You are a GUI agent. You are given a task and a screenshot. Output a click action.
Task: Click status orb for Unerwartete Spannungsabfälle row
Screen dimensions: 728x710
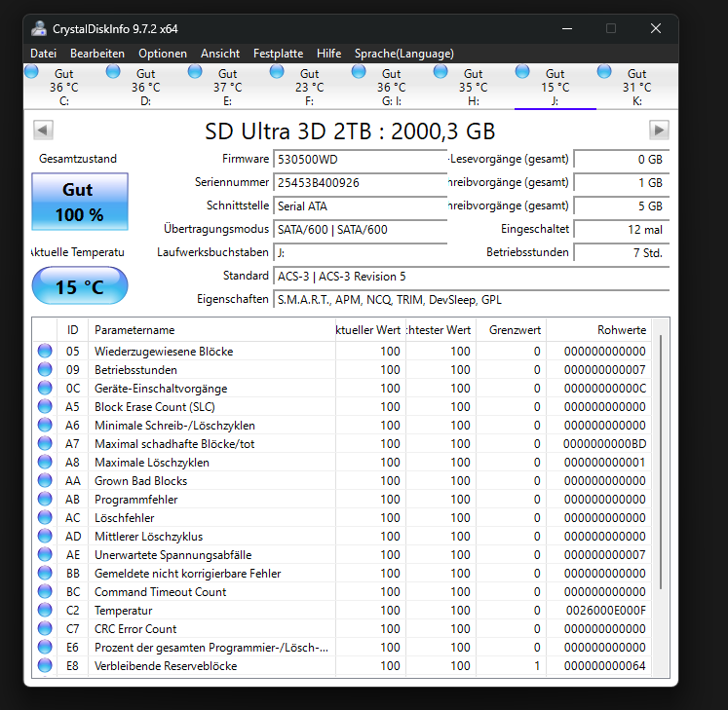(x=45, y=554)
